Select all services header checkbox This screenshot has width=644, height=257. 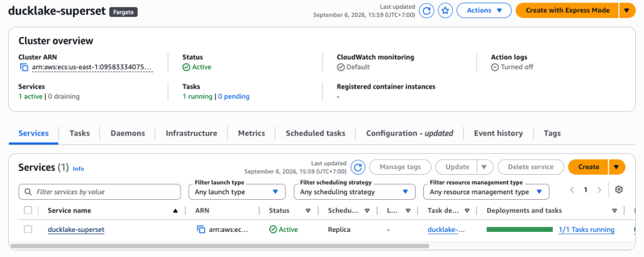(x=28, y=211)
